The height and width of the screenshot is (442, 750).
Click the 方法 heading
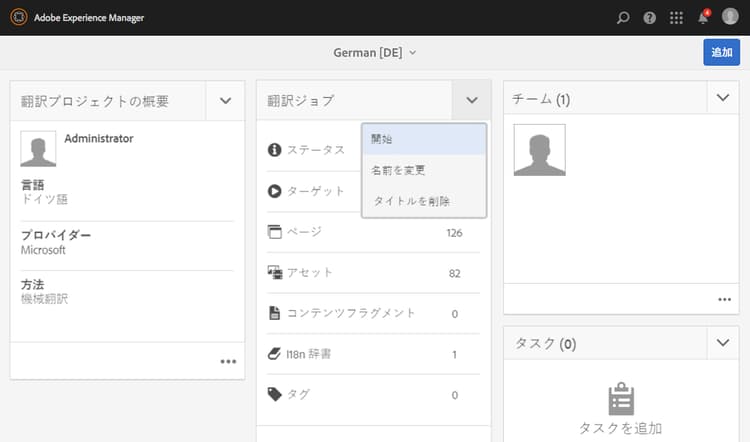point(33,285)
